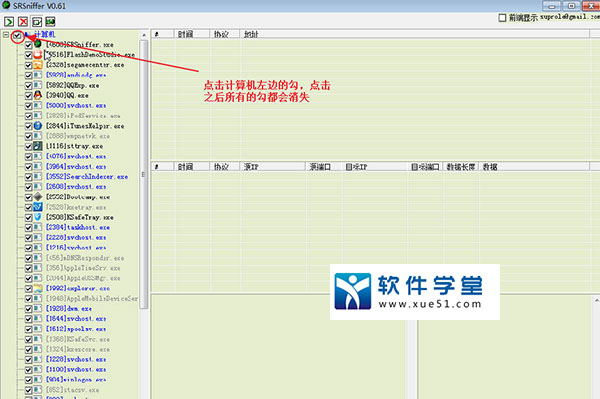This screenshot has width=600, height=399.
Task: Uncheck the [3984]svchost.exe checkbox
Action: [x=28, y=167]
